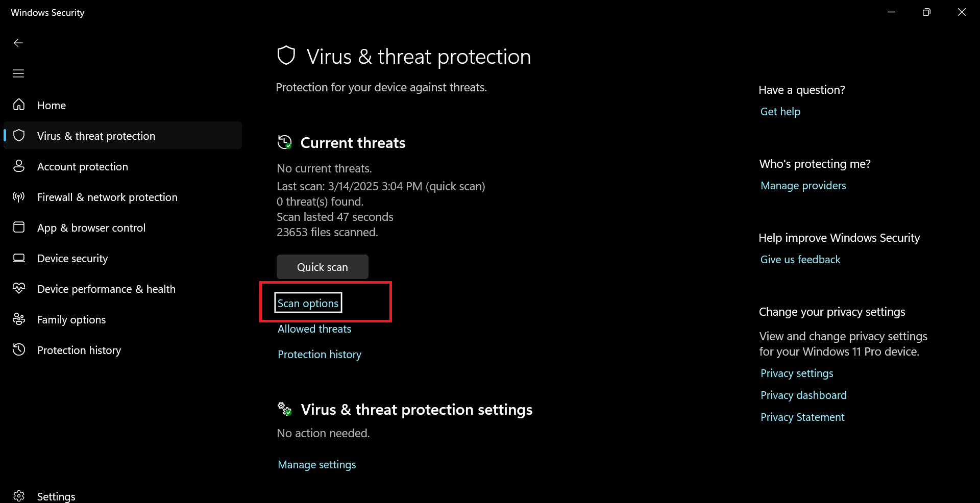Click the back arrow icon
The height and width of the screenshot is (503, 980).
[x=18, y=43]
